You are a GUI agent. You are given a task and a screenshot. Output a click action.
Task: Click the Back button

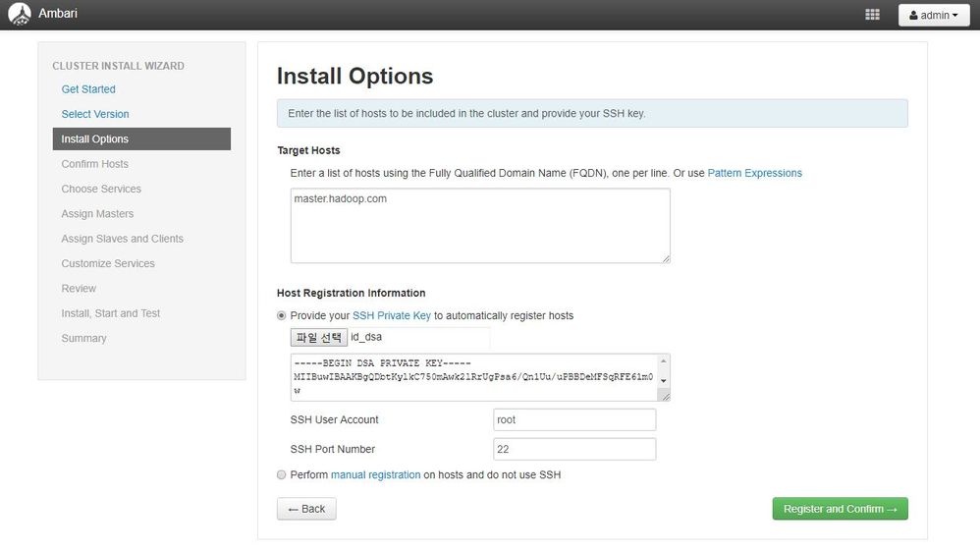tap(306, 509)
